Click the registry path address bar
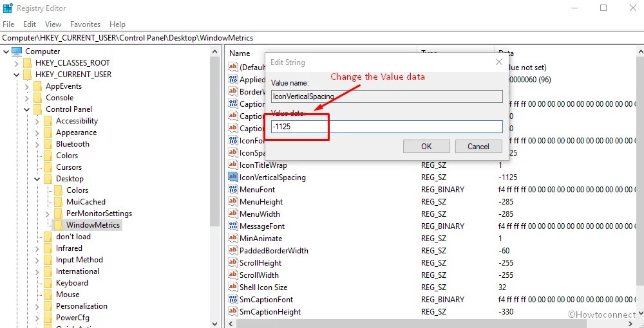The height and width of the screenshot is (328, 644). 322,38
